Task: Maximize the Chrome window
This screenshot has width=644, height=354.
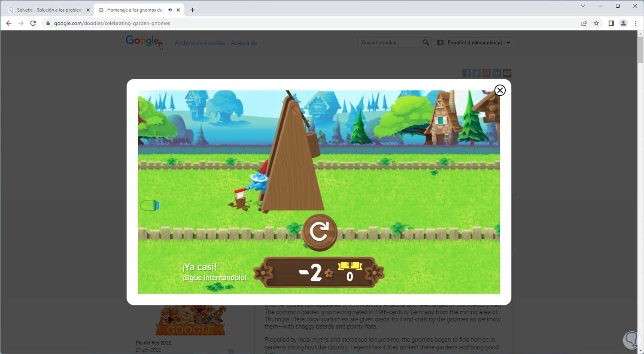Action: point(618,6)
